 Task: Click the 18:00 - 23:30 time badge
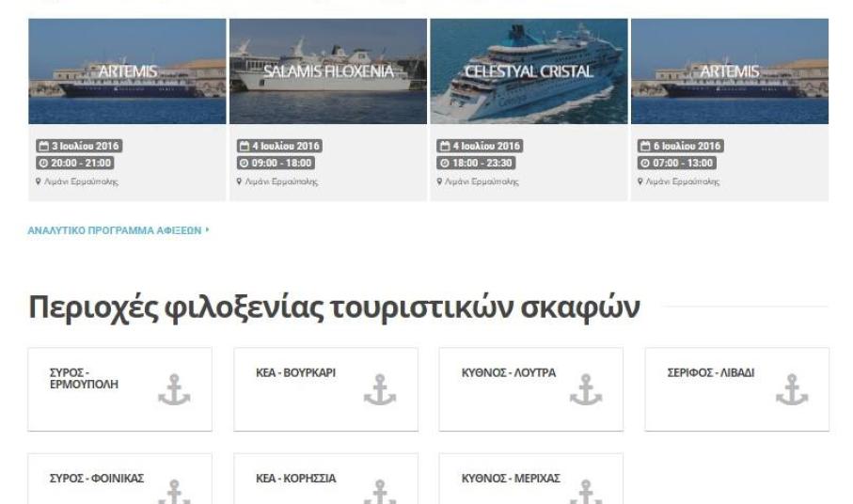click(x=476, y=163)
